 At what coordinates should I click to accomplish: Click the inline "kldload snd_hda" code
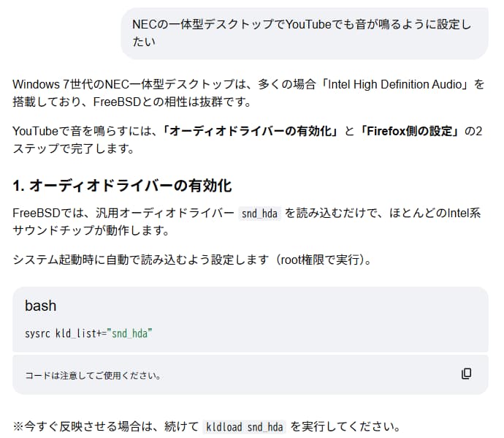[246, 426]
